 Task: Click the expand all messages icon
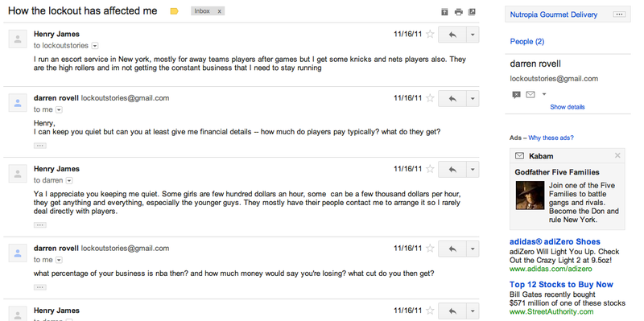(x=444, y=12)
